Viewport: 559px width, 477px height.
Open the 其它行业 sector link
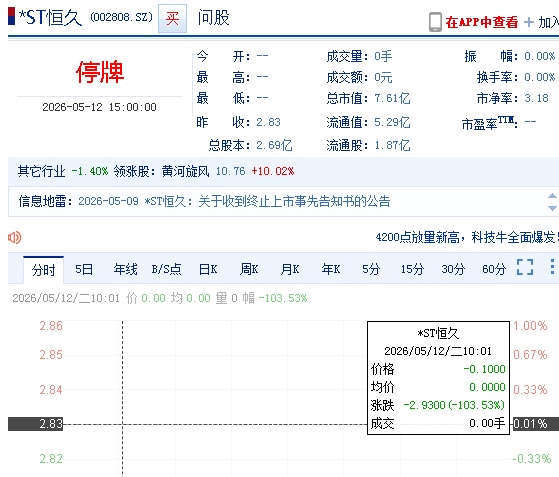[42, 171]
